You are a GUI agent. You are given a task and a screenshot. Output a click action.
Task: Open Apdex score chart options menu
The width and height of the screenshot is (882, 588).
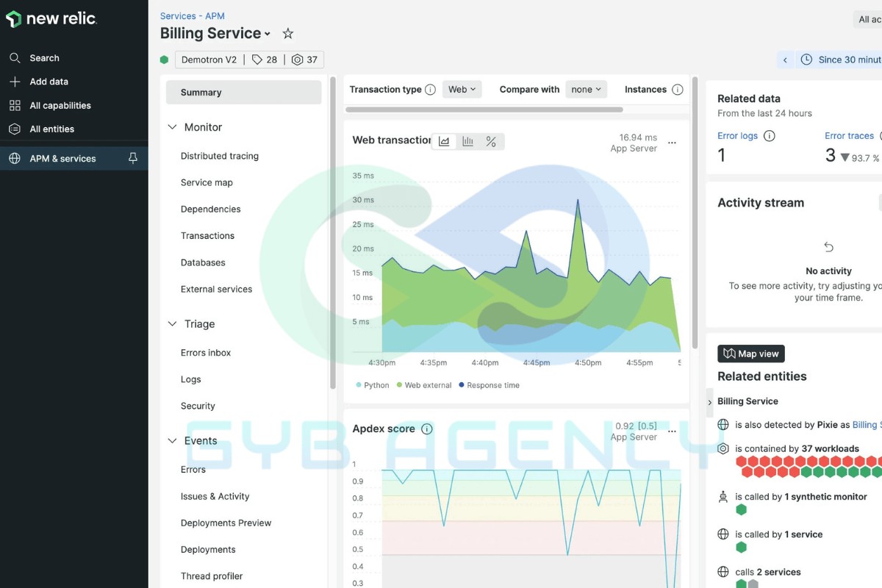pyautogui.click(x=672, y=431)
